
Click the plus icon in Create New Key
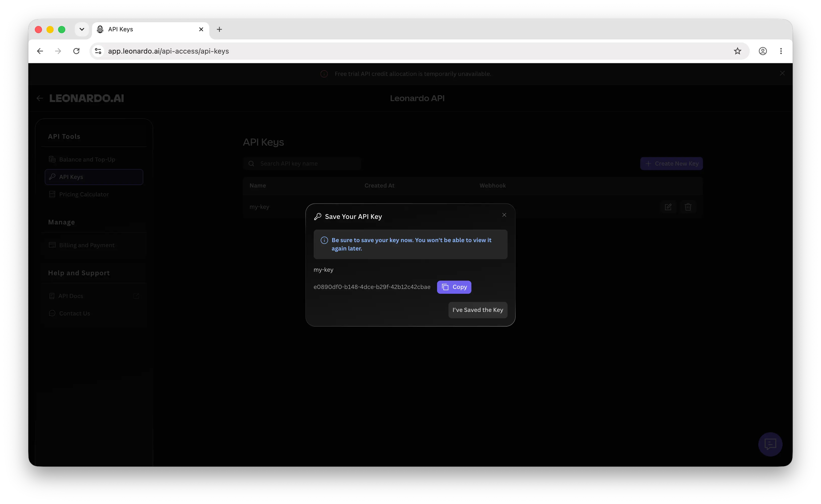648,164
